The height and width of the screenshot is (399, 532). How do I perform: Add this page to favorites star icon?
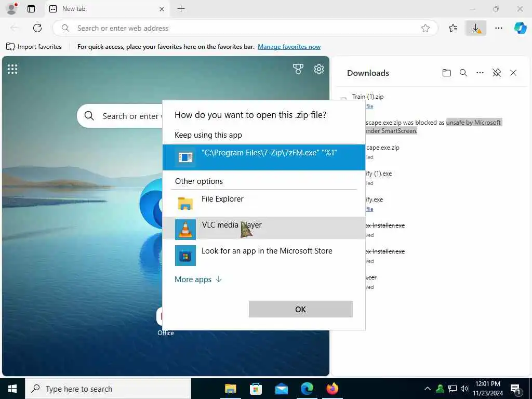[425, 28]
